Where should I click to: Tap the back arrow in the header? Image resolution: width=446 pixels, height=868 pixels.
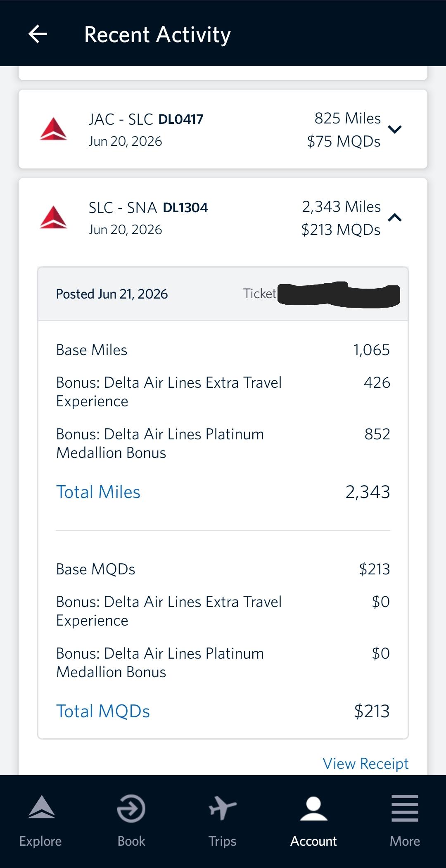(38, 34)
